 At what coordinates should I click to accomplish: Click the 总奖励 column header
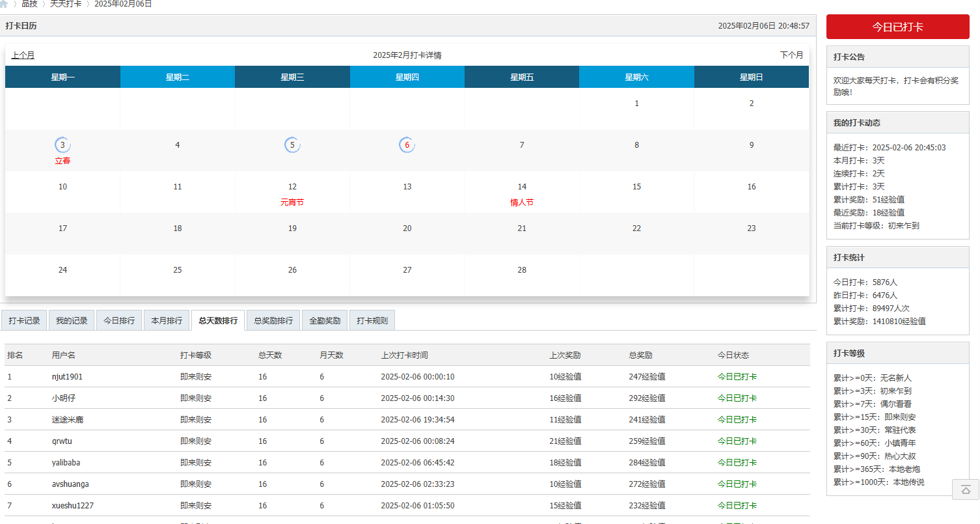tap(640, 355)
